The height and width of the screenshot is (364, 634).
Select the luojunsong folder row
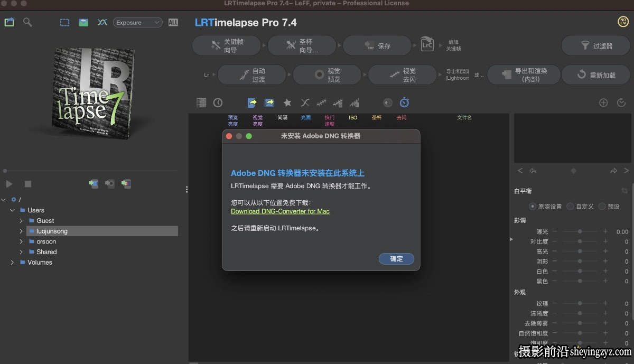pyautogui.click(x=102, y=231)
